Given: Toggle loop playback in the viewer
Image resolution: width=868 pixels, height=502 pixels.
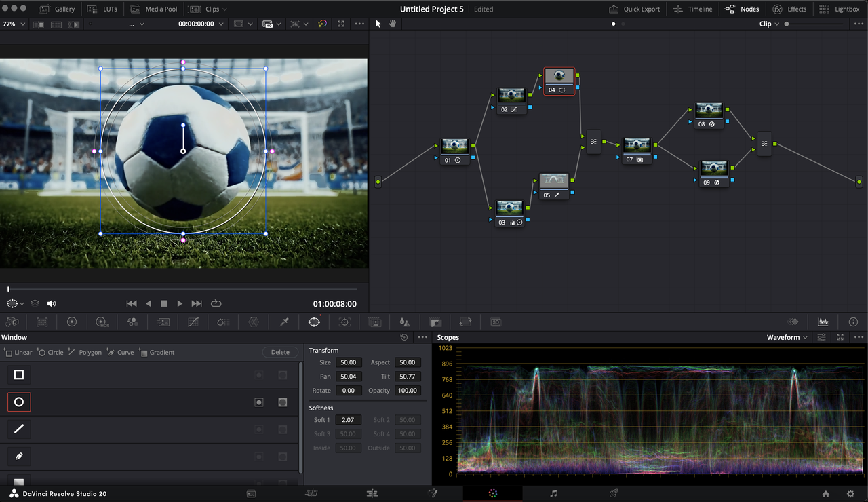Looking at the screenshot, I should point(216,304).
